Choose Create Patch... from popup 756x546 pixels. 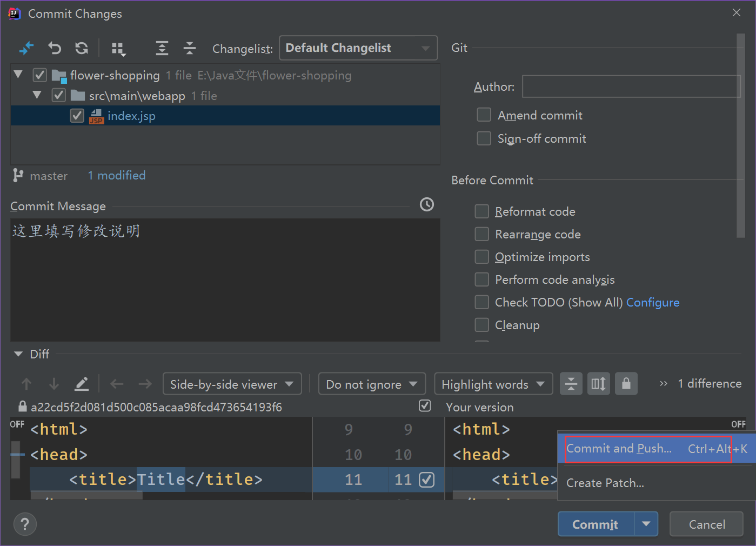tap(657, 483)
